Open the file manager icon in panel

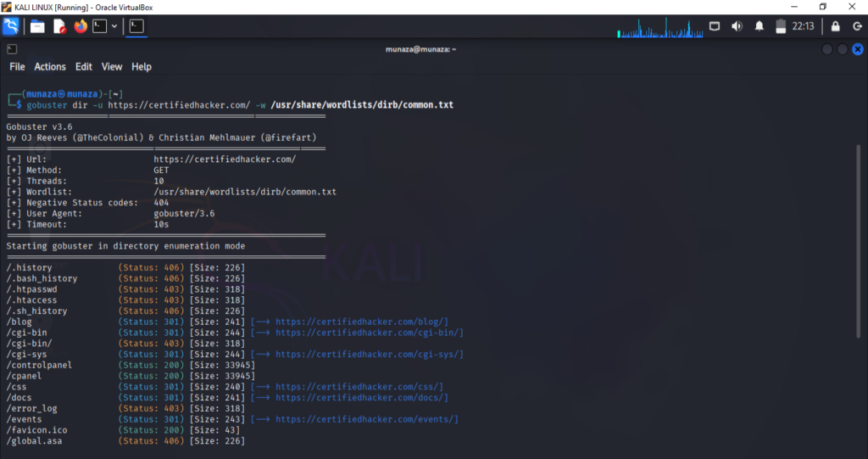click(x=37, y=26)
